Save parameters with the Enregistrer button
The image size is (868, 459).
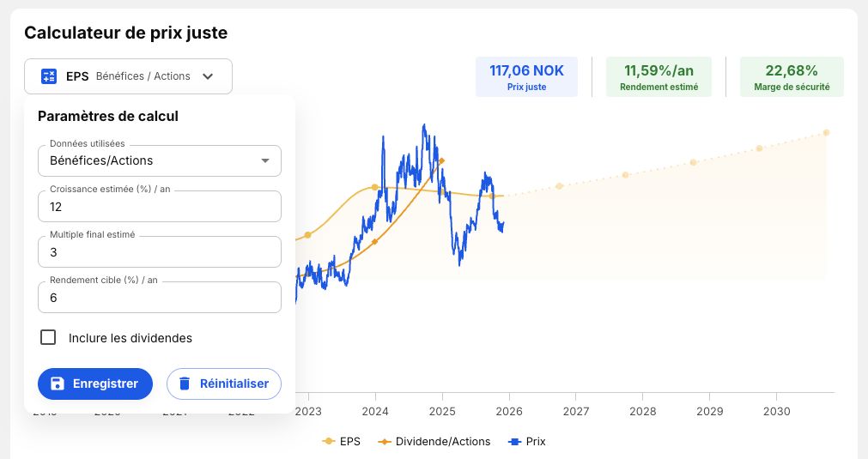click(95, 384)
